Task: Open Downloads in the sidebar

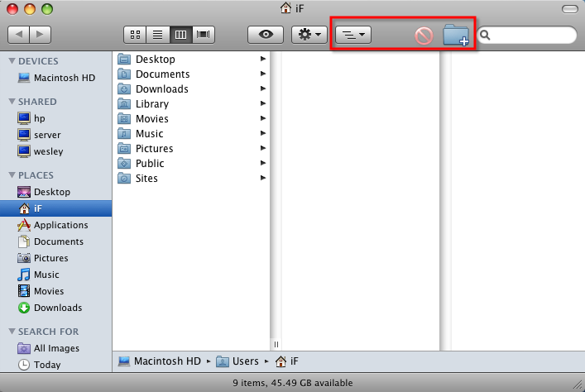Action: pos(56,308)
